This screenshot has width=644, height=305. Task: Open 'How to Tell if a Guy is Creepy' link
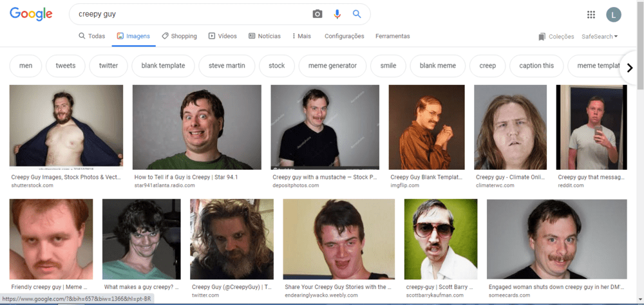(186, 178)
